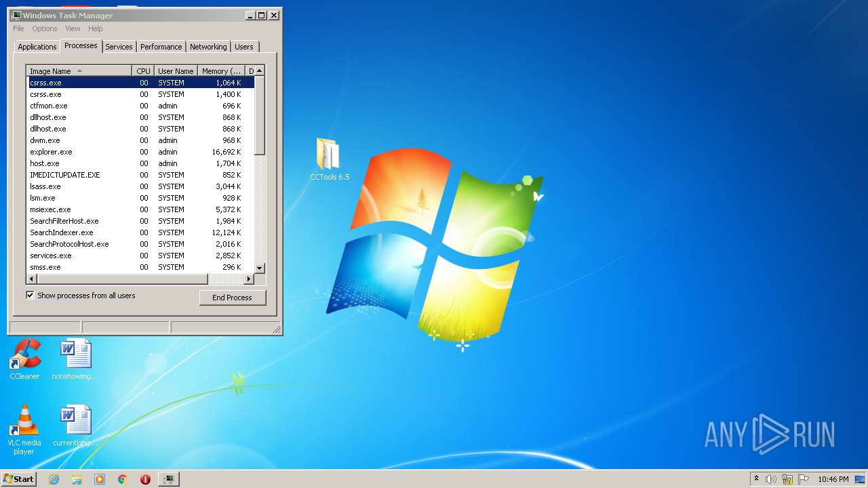Open the File menu
This screenshot has width=868, height=488.
[18, 28]
